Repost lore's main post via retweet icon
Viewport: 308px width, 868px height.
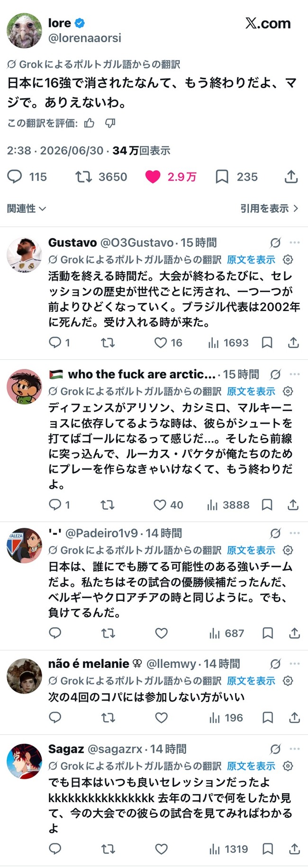(x=83, y=177)
